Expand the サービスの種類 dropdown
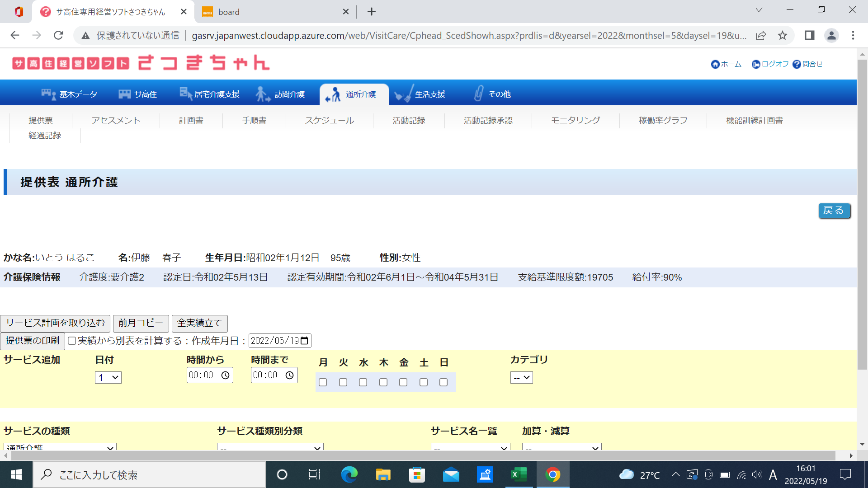 (x=60, y=447)
